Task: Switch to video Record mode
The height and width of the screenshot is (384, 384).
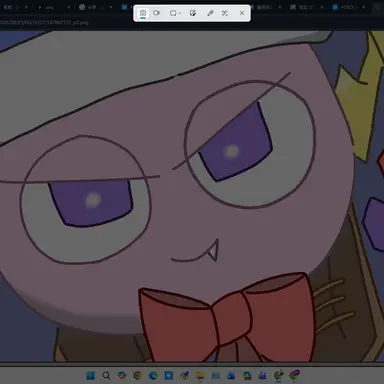Action: pos(156,13)
